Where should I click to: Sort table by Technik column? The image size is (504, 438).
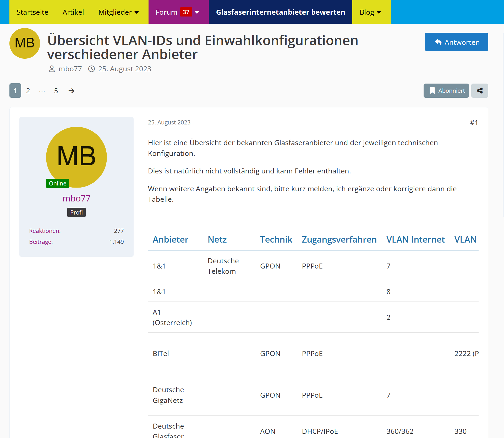[276, 239]
